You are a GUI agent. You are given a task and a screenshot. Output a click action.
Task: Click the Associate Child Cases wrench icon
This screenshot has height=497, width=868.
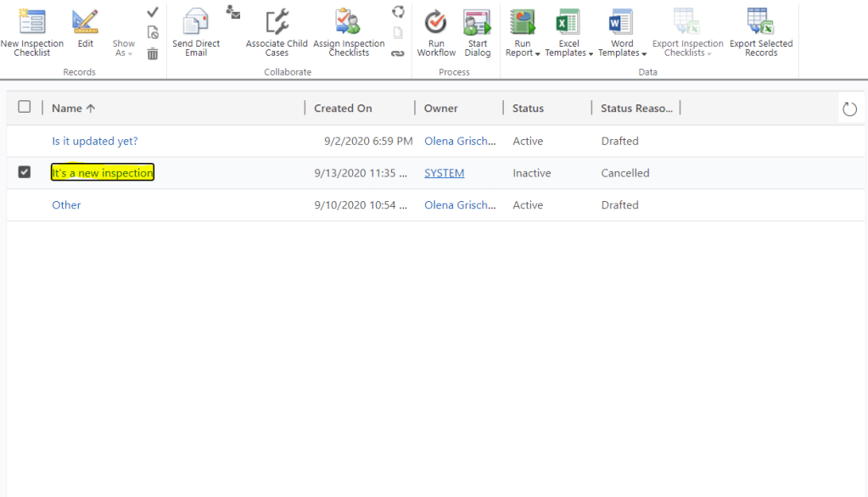click(x=277, y=22)
